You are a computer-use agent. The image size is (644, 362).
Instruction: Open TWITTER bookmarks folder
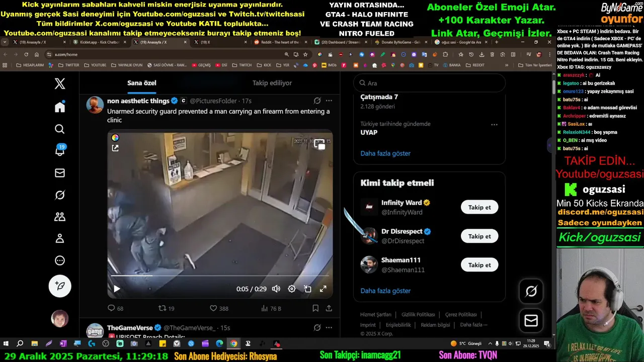(68, 65)
